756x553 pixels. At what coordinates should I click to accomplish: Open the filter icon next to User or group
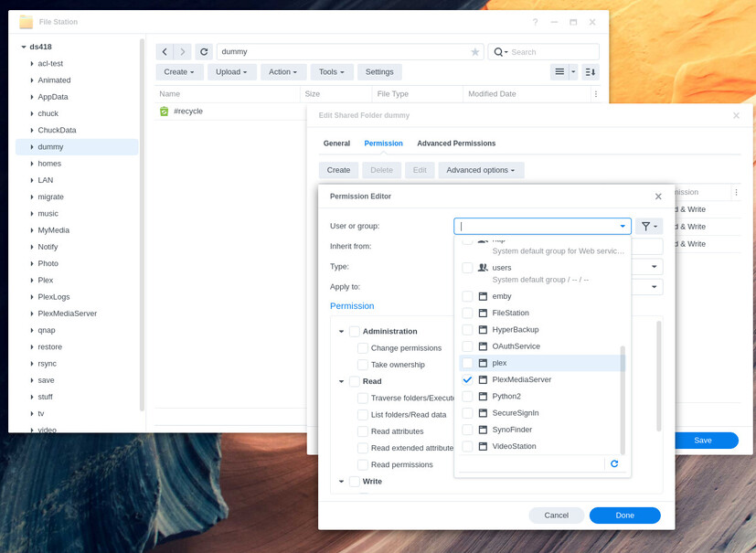tap(649, 226)
